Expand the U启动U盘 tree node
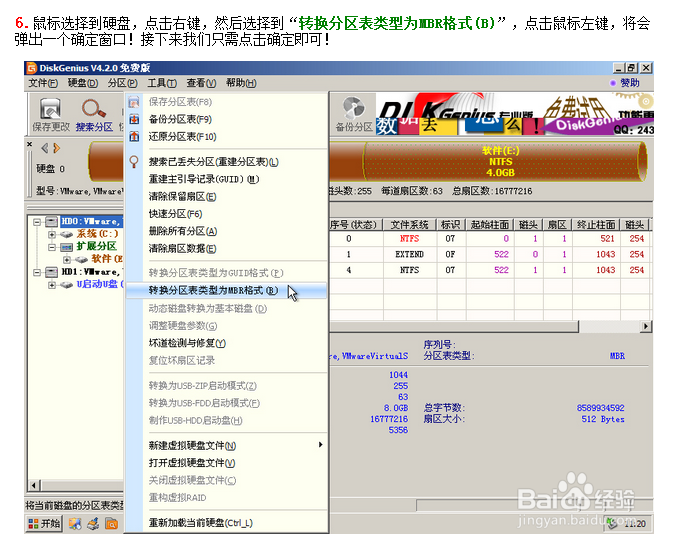Image resolution: width=675 pixels, height=544 pixels. [52, 285]
